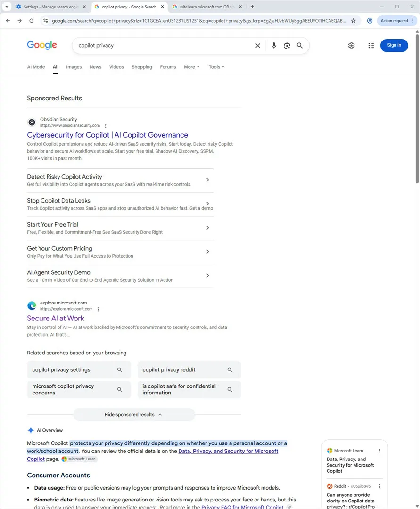This screenshot has width=420, height=509.
Task: Search is copilot safe for confidential information
Action: click(189, 389)
